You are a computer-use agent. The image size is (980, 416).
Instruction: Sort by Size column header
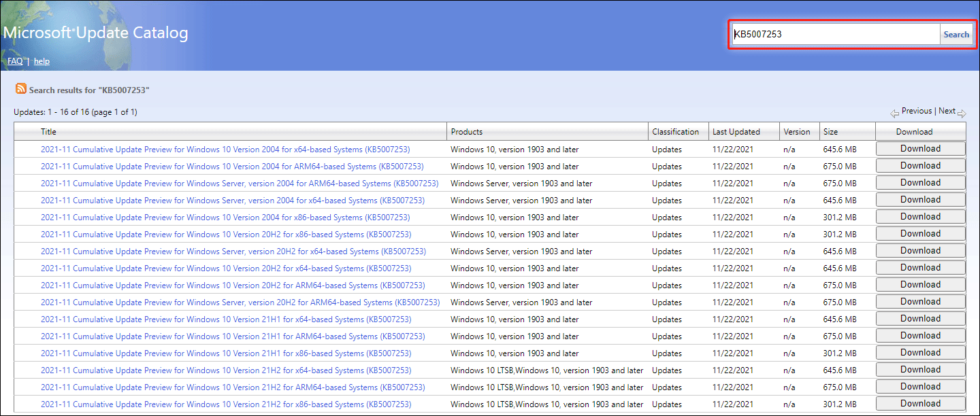pos(830,132)
